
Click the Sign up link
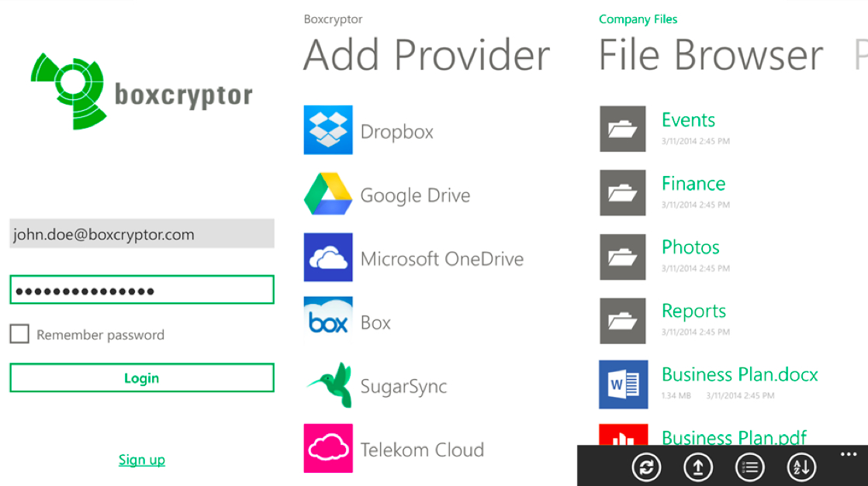[141, 460]
